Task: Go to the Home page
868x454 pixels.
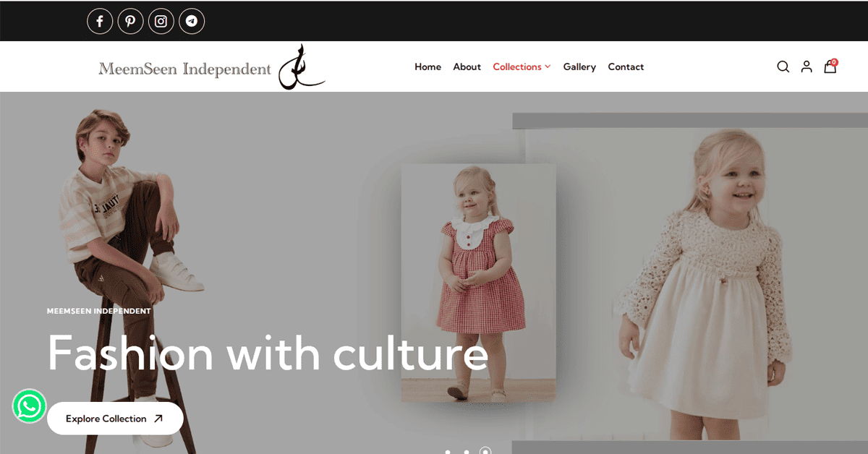Action: 427,67
